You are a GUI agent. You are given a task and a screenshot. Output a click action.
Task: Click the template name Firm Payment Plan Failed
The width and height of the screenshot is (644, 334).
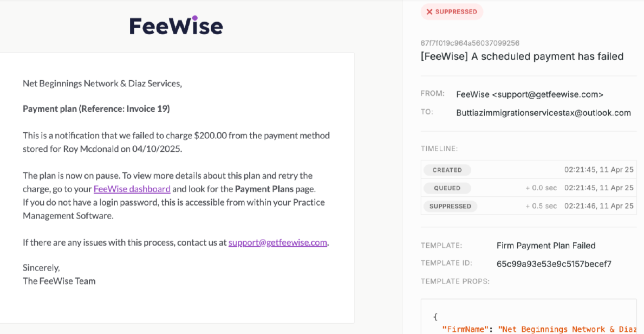(545, 246)
